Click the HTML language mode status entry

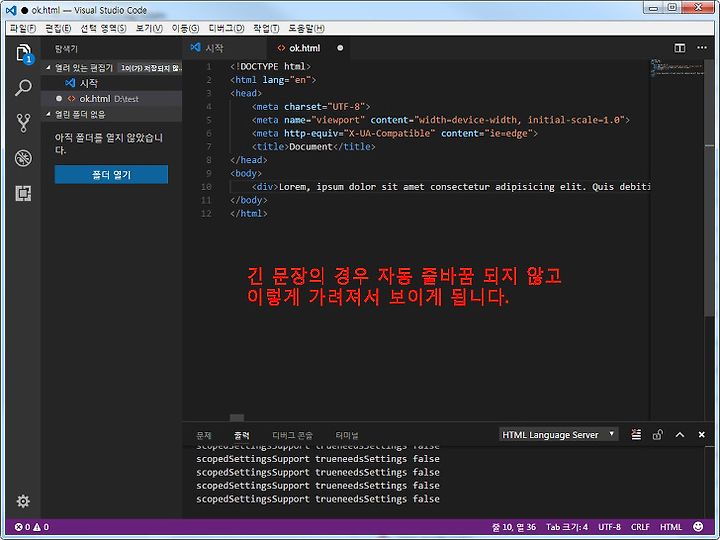(671, 527)
